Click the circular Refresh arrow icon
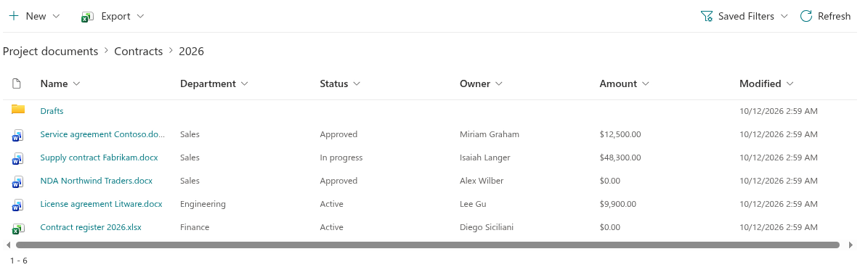This screenshot has width=868, height=270. (806, 16)
